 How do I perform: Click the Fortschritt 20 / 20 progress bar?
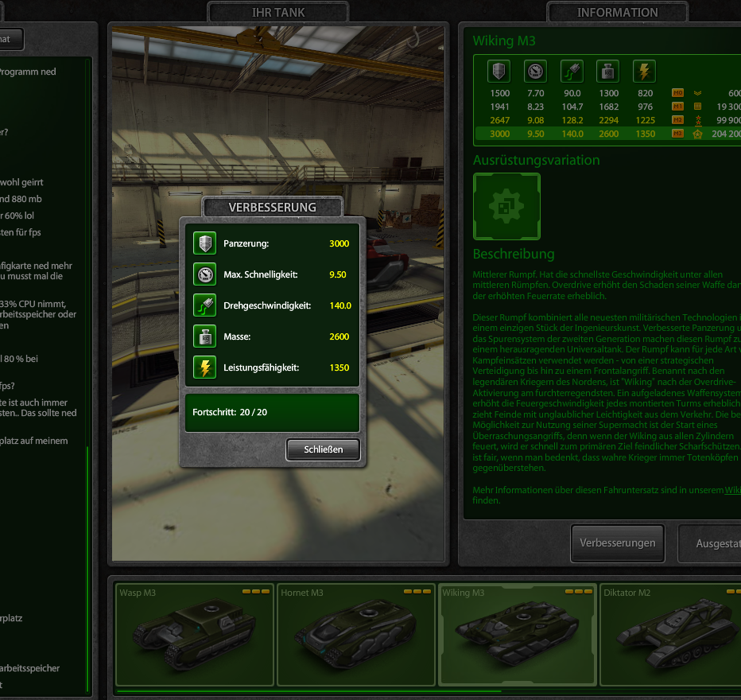coord(272,413)
